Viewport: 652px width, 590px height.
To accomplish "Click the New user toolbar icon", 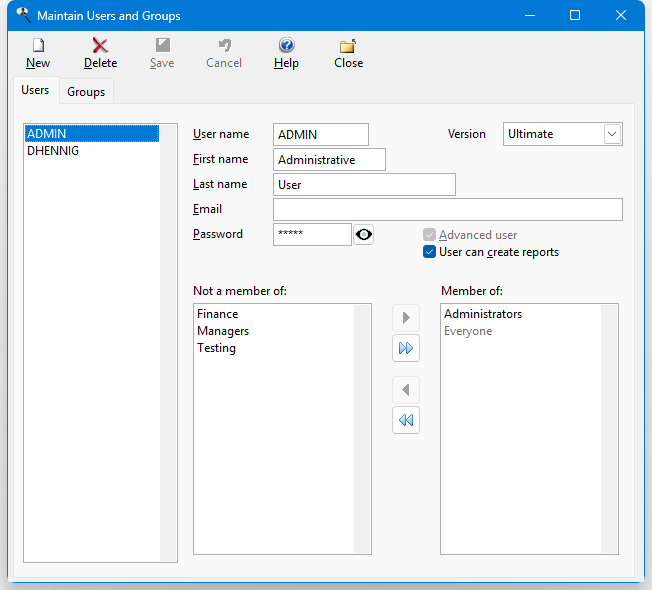I will coord(38,46).
